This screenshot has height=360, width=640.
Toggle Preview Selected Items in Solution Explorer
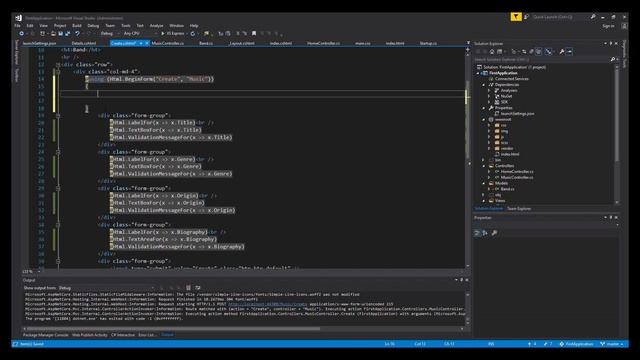click(569, 52)
